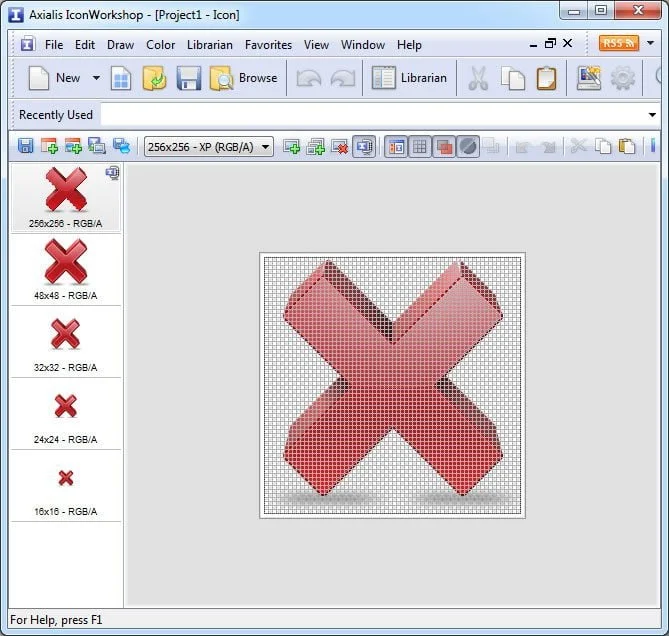669x636 pixels.
Task: Click the rotate-right grayed arrow icon
Action: click(549, 147)
